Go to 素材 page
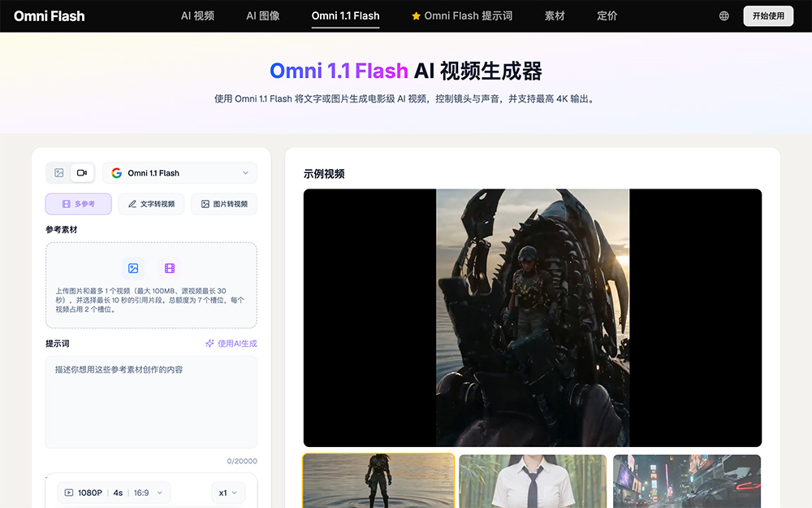 [x=555, y=16]
